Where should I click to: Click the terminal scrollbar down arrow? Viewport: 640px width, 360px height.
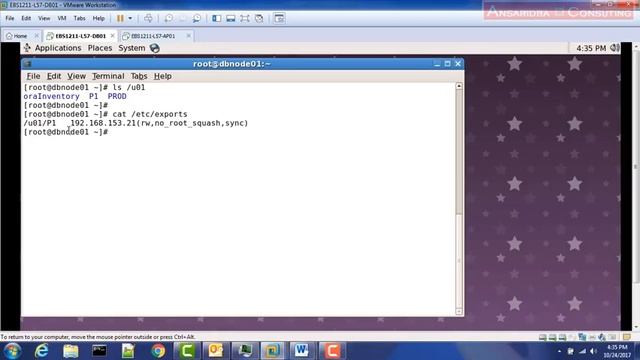tap(459, 311)
